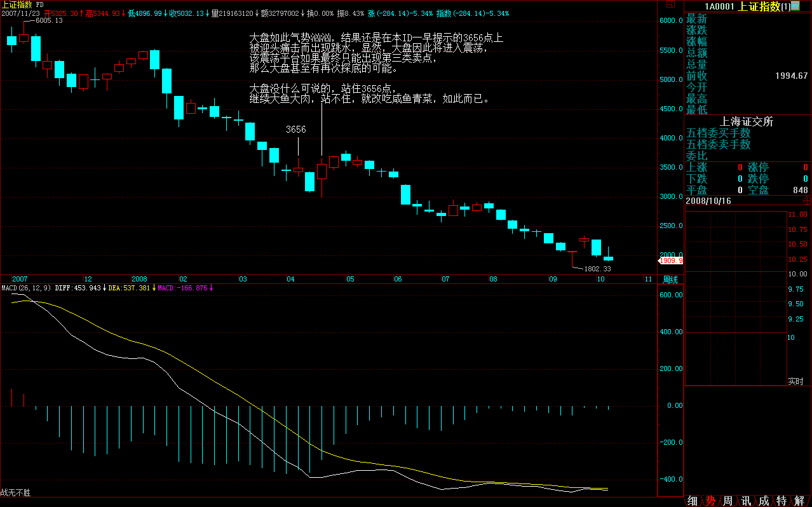Click the red 1909.9 current price tag
The width and height of the screenshot is (812, 507).
pos(671,260)
